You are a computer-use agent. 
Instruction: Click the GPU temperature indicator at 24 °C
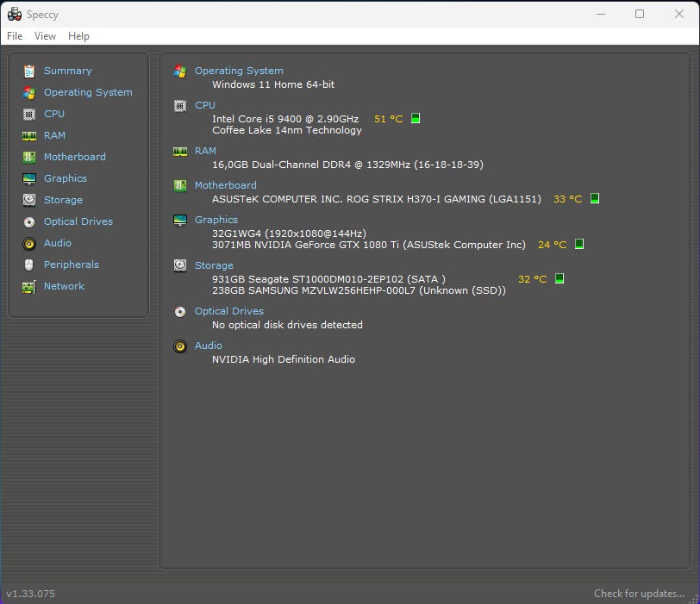579,245
